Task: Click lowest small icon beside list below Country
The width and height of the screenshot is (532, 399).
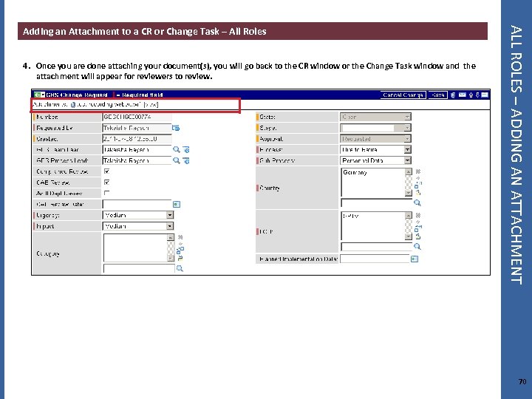Action: pyautogui.click(x=418, y=236)
